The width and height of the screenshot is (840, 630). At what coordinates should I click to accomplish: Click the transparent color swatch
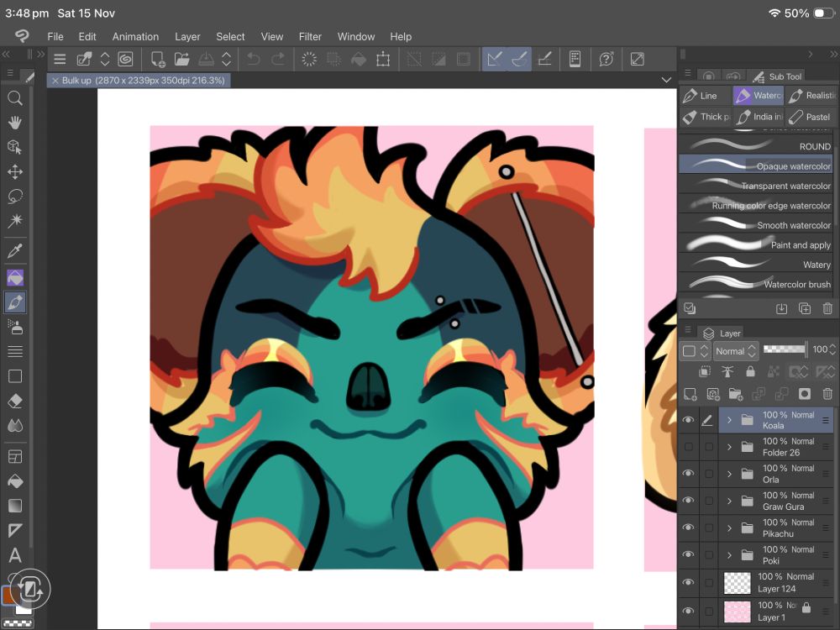pos(17,623)
